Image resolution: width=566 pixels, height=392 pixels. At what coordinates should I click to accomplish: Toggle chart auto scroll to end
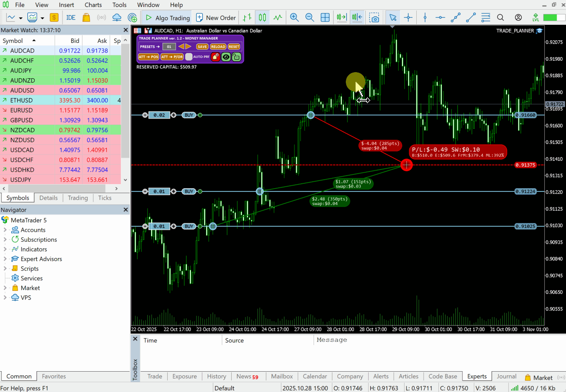tap(342, 18)
